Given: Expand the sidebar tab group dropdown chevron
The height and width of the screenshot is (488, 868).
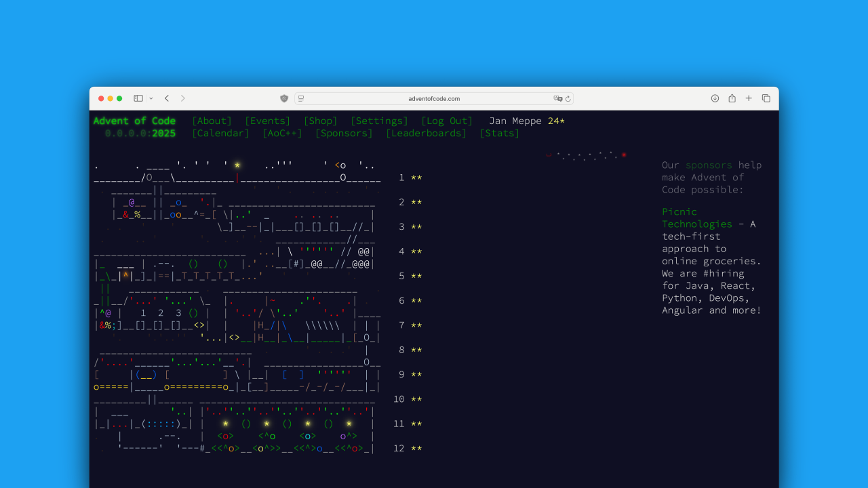Looking at the screenshot, I should coord(151,98).
